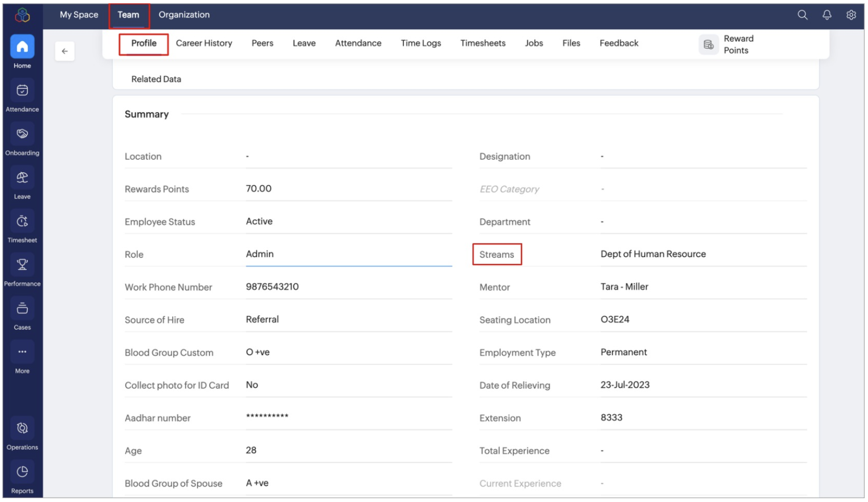Switch to the Timesheets tab

coord(482,43)
